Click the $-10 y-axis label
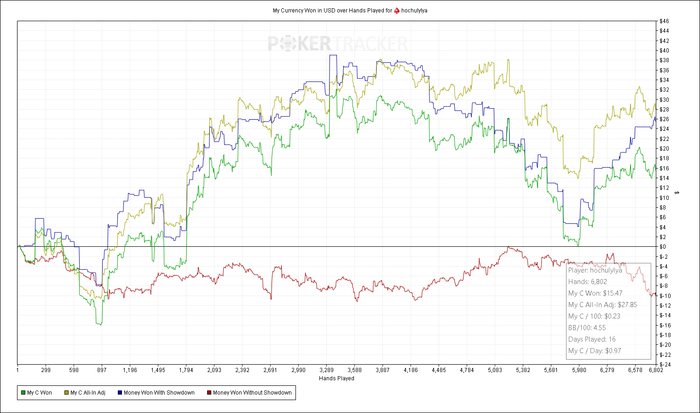Screen dimensions: 700x413 pos(665,296)
